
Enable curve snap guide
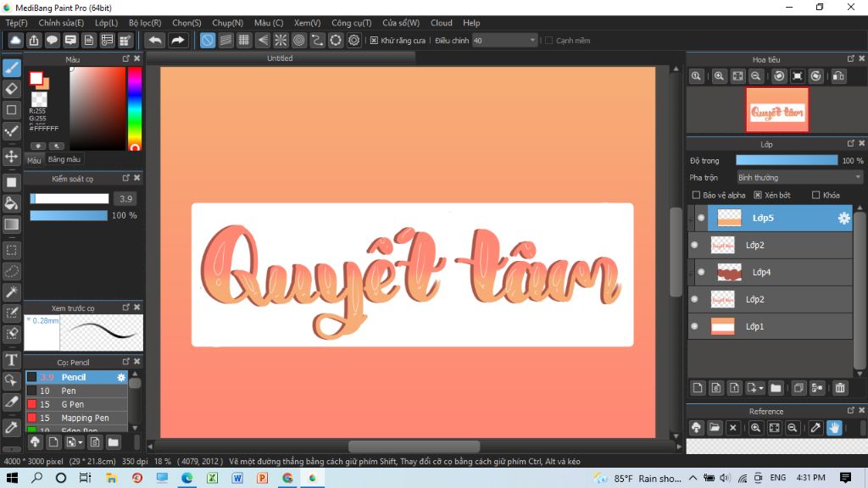317,41
